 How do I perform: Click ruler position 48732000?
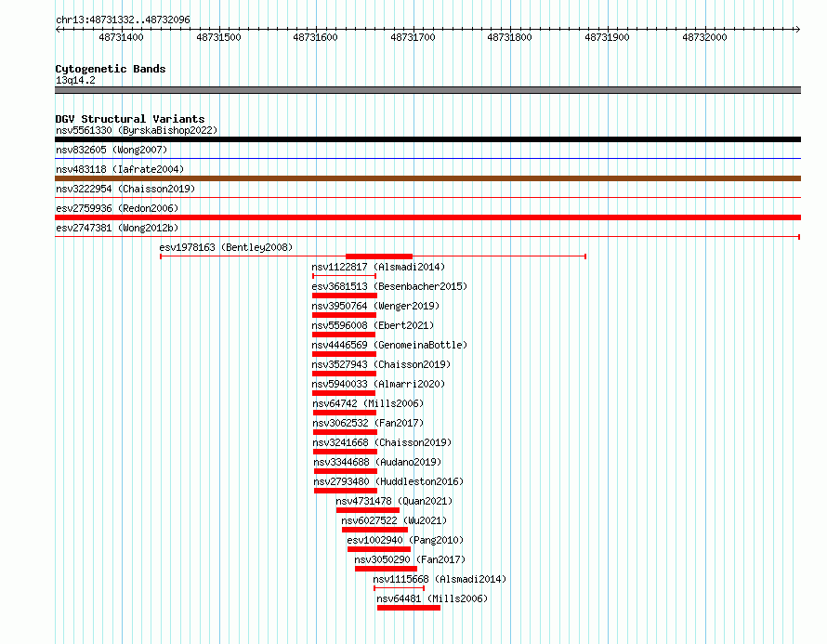pos(704,37)
